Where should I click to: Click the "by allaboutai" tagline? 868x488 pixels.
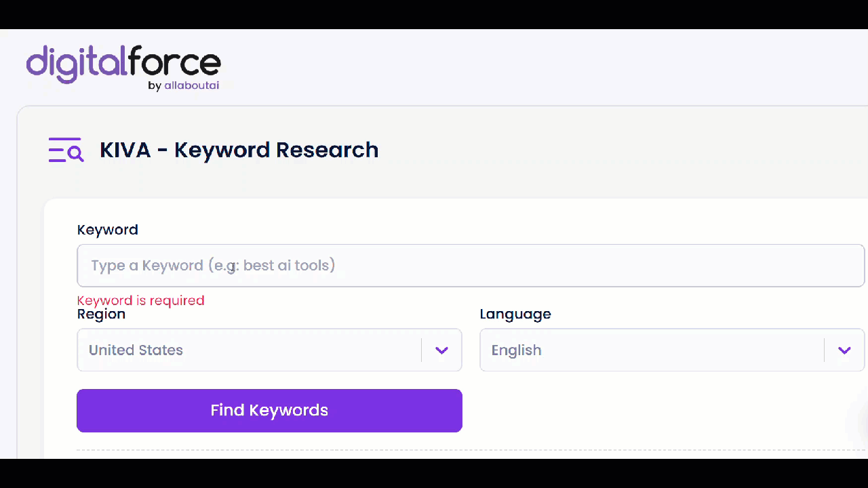pyautogui.click(x=184, y=86)
